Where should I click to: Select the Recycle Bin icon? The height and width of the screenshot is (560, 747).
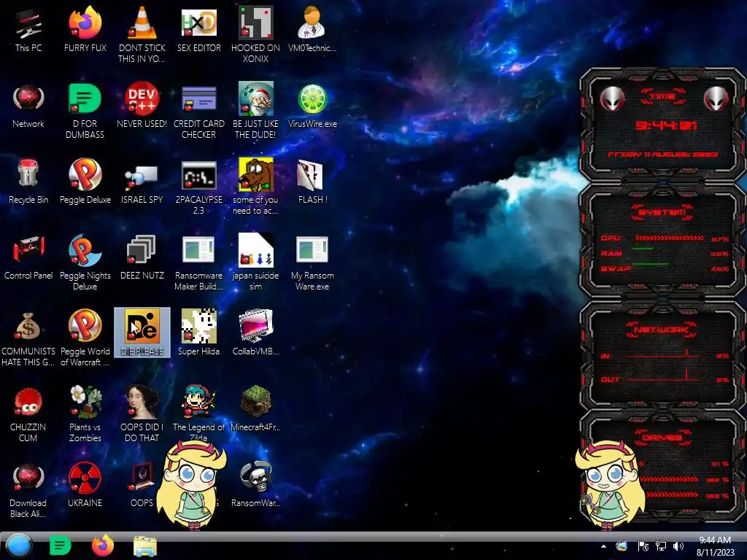point(28,182)
